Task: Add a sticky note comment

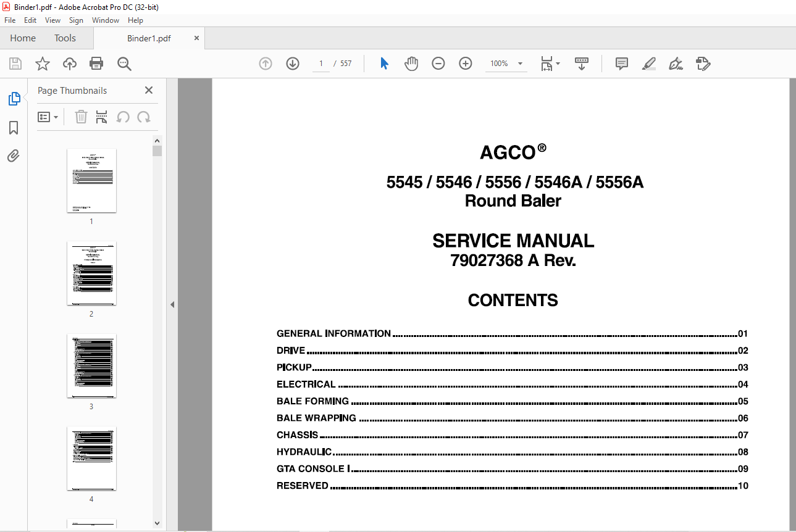Action: [x=622, y=64]
